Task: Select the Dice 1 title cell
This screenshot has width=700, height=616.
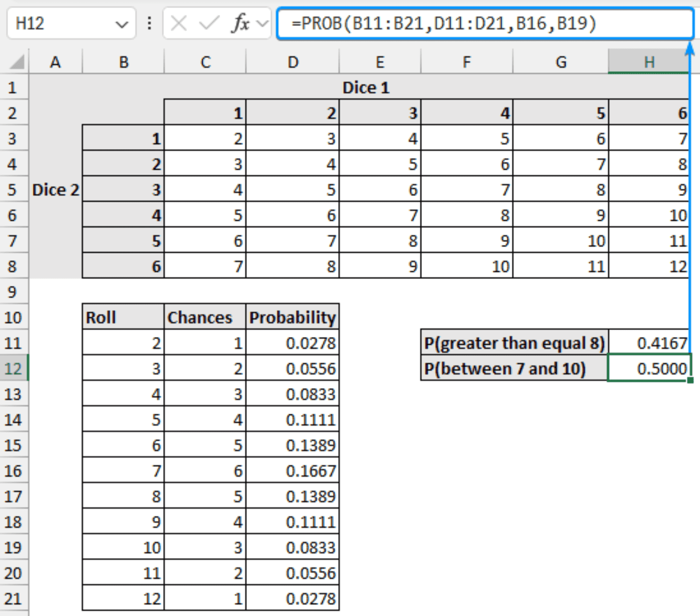Action: point(367,88)
